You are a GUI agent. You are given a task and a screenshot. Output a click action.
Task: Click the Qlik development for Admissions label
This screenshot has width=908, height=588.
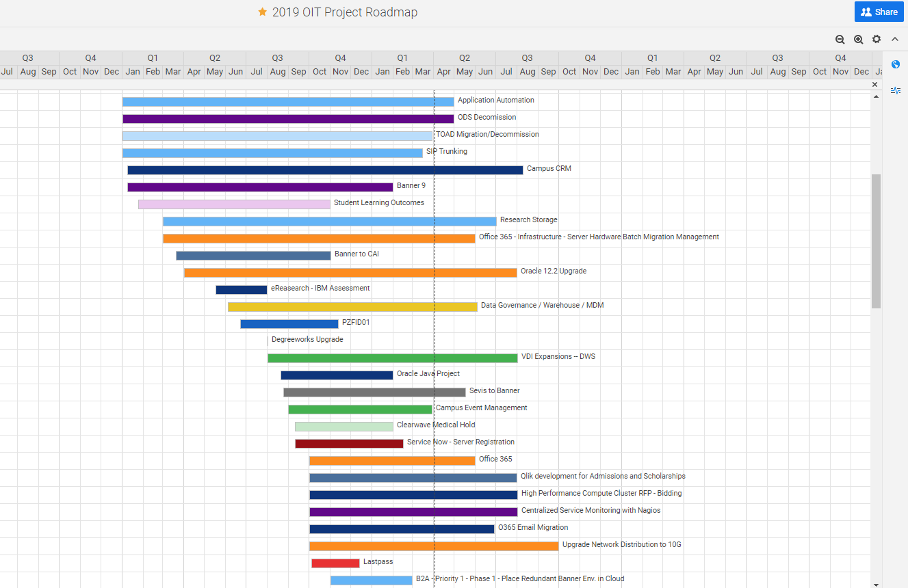coord(603,476)
